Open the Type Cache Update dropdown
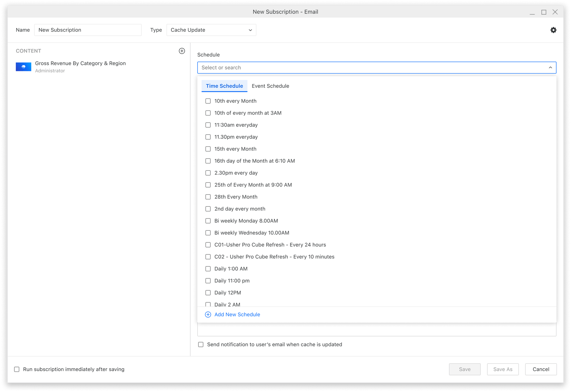The width and height of the screenshot is (571, 392). 211,30
